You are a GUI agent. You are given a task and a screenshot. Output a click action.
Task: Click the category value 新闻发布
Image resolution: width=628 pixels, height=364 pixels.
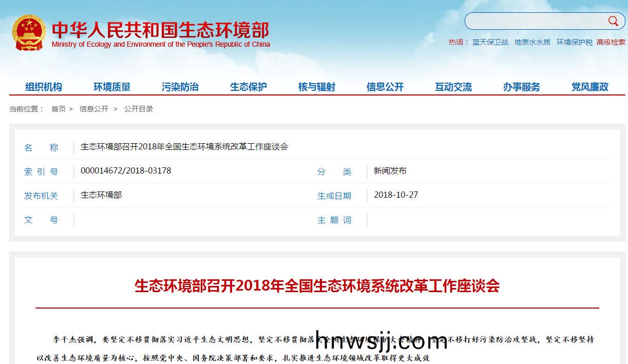[390, 170]
